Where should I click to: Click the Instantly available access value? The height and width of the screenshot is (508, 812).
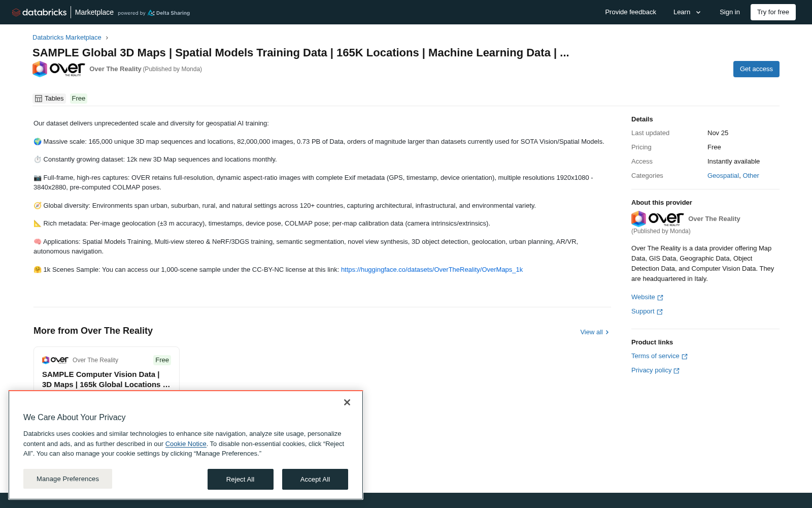(x=733, y=162)
